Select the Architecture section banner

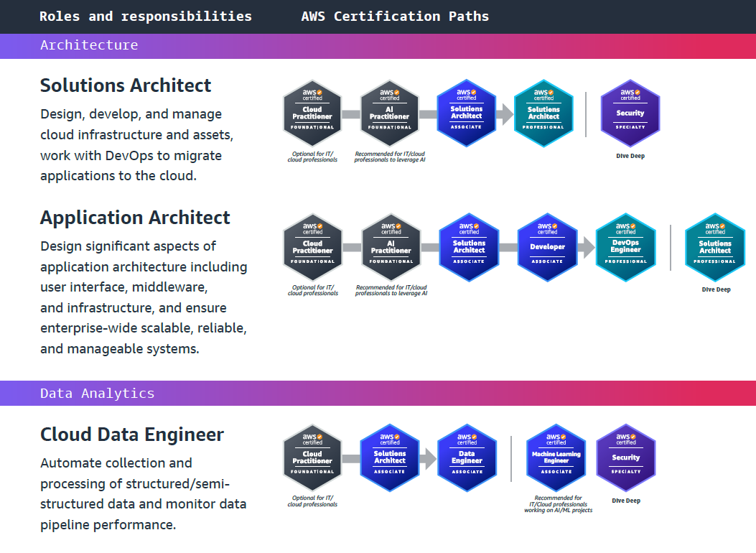(x=89, y=45)
